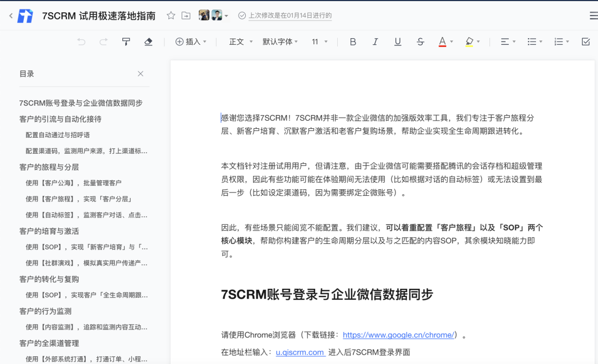Open the paragraph style 正文 dropdown
598x364 pixels.
(241, 41)
